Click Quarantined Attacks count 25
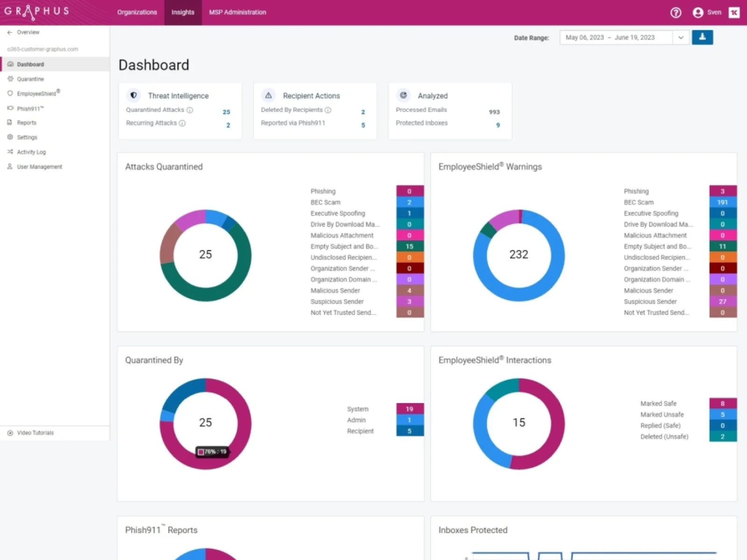This screenshot has height=560, width=747. click(226, 112)
